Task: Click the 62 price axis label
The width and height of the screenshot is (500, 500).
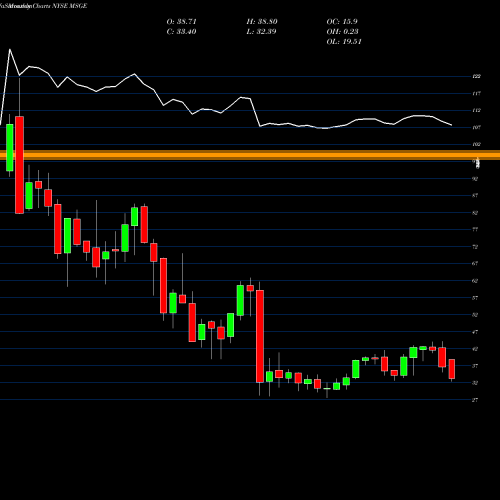Action: pyautogui.click(x=475, y=281)
